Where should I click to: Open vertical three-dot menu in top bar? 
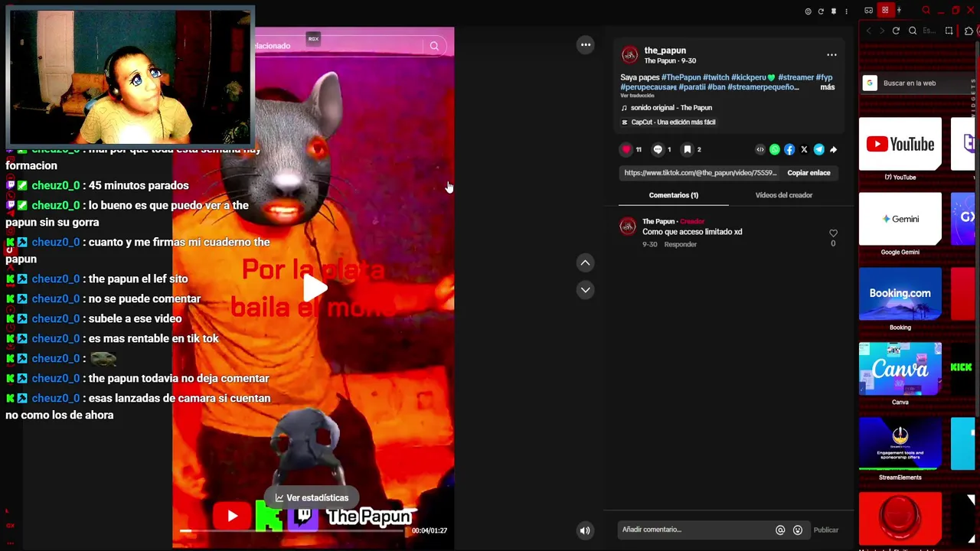point(846,11)
